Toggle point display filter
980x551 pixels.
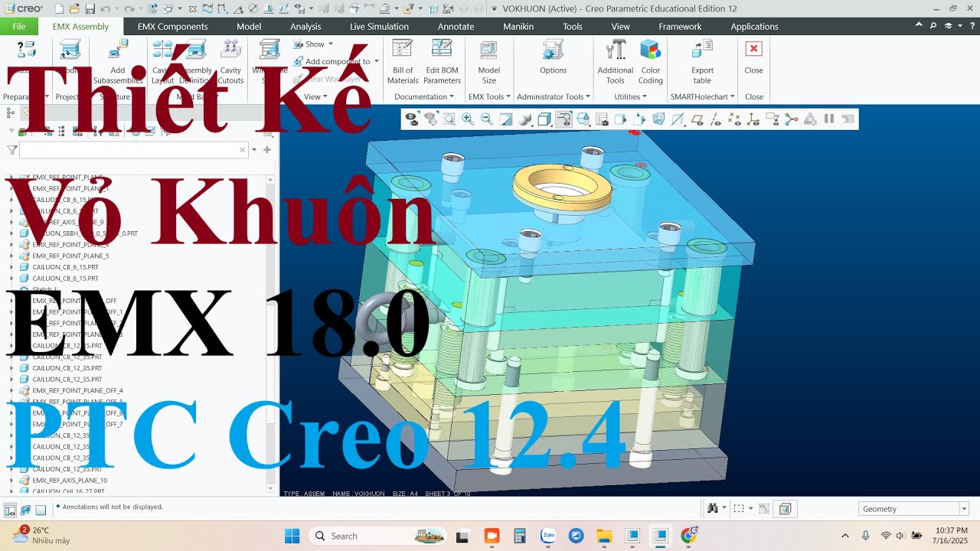(x=733, y=119)
